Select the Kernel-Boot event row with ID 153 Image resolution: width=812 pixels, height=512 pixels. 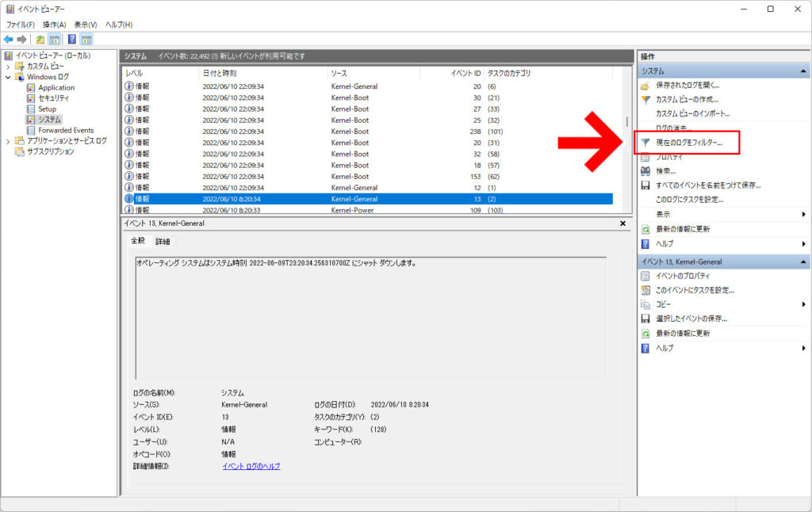point(368,177)
